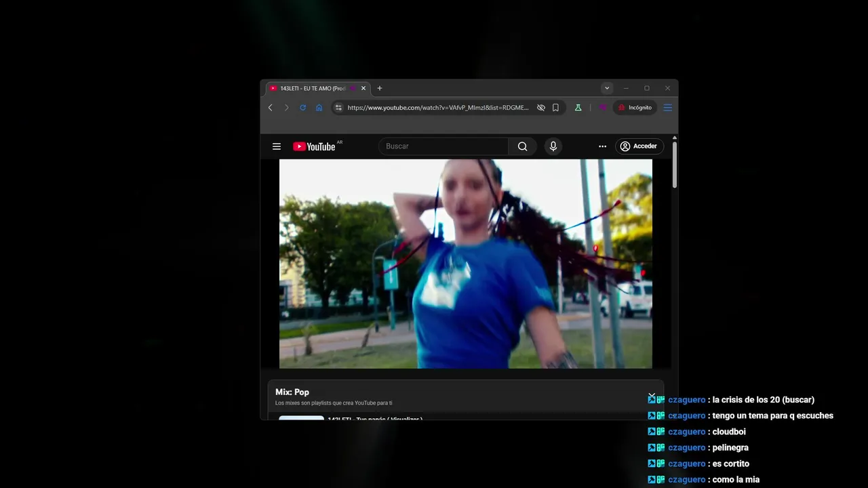Click the purple extension icon in toolbar

[602, 108]
